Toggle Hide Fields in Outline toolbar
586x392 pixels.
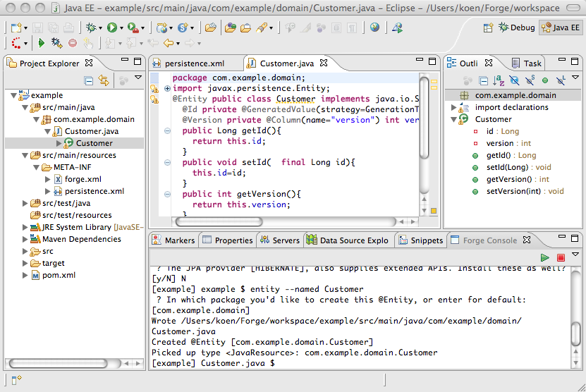[515, 80]
